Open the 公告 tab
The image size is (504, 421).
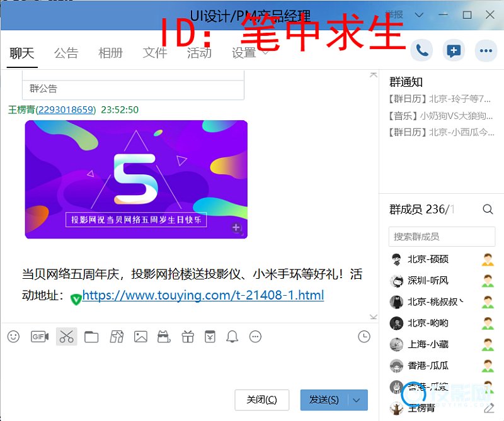click(66, 53)
